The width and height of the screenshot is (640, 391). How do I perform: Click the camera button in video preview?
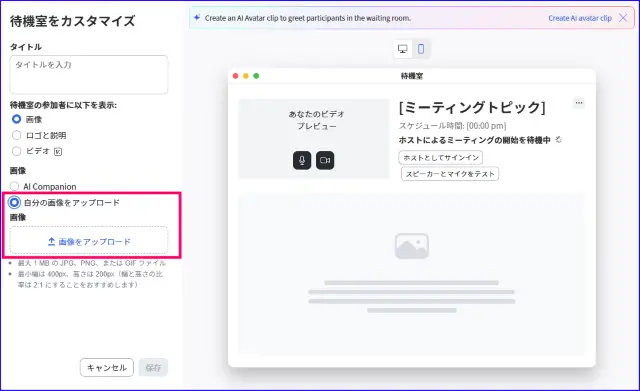325,160
